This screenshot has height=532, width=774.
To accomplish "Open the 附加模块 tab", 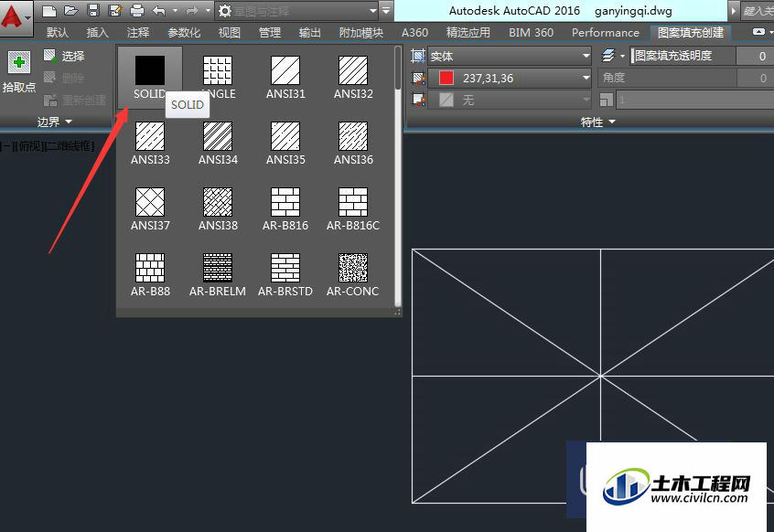I will (x=360, y=33).
